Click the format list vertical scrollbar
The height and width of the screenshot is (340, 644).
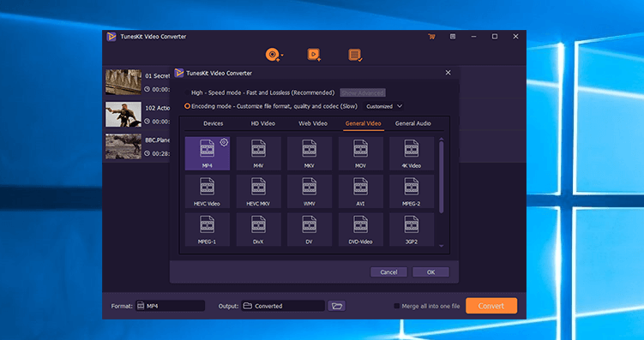pyautogui.click(x=442, y=176)
